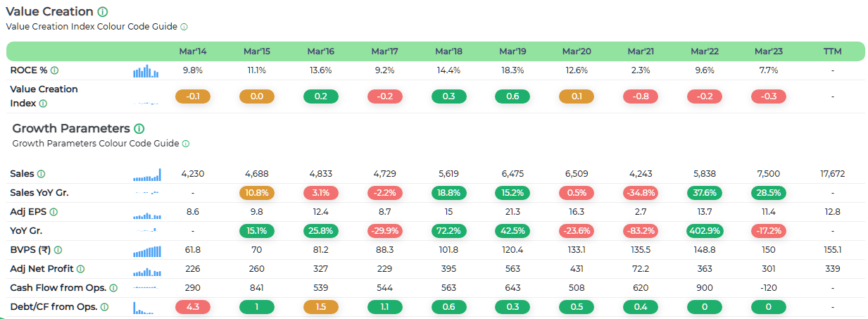
Task: Open Value Creation Index Colour Code Guide
Action: tap(92, 27)
